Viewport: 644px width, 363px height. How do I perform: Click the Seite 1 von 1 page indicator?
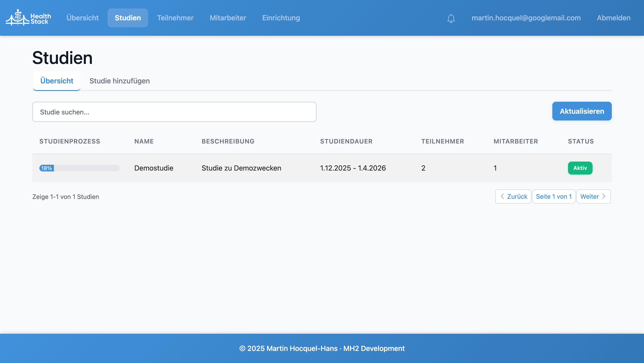point(553,197)
